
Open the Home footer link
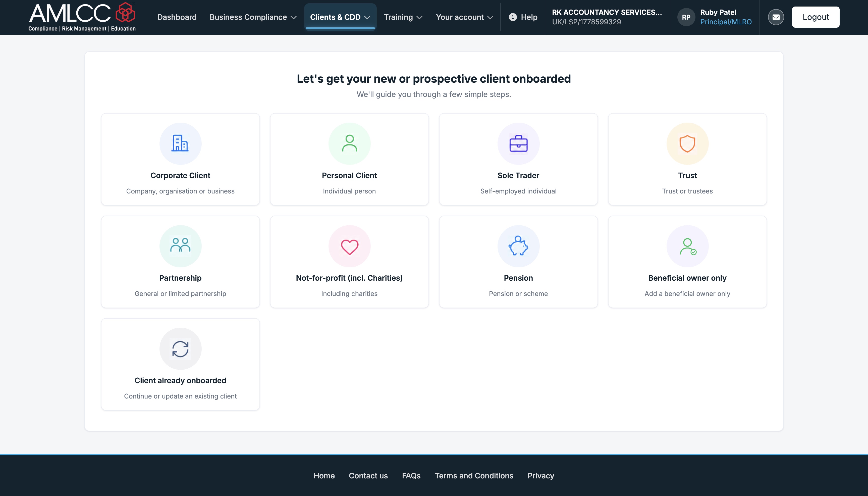pyautogui.click(x=324, y=476)
